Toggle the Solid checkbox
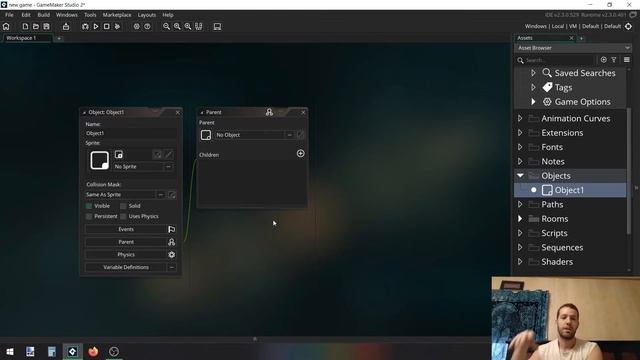 click(x=123, y=206)
